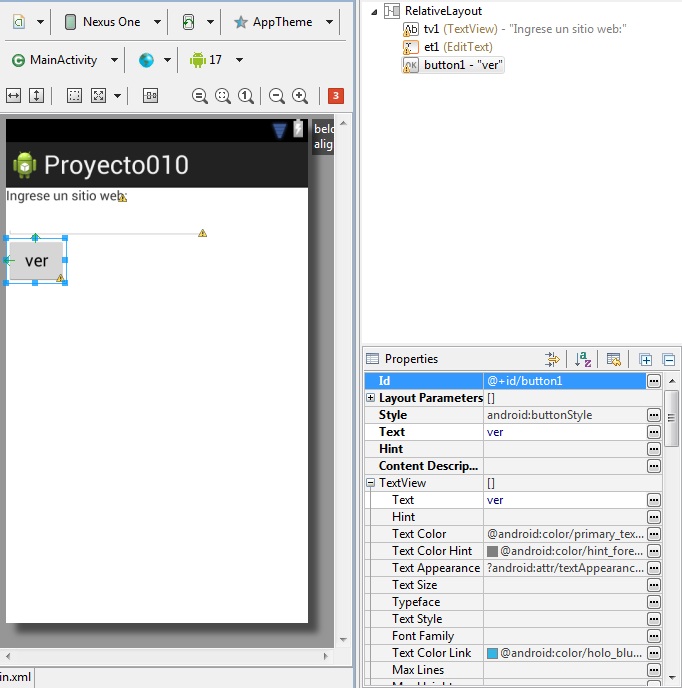Click gray Text Color Hint swatch
The image size is (682, 688).
coord(492,551)
